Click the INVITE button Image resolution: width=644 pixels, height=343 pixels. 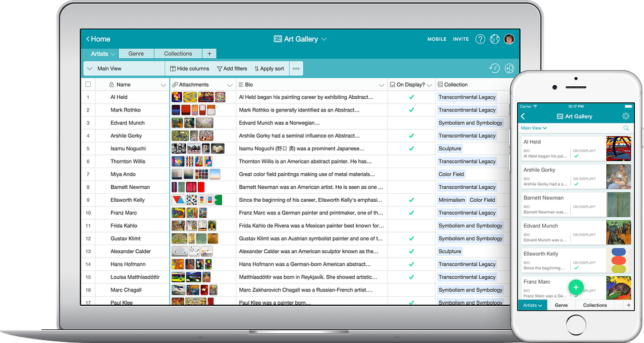(461, 39)
